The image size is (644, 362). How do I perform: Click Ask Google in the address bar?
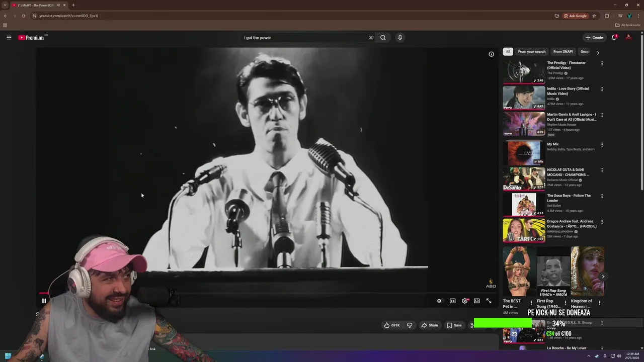[576, 16]
